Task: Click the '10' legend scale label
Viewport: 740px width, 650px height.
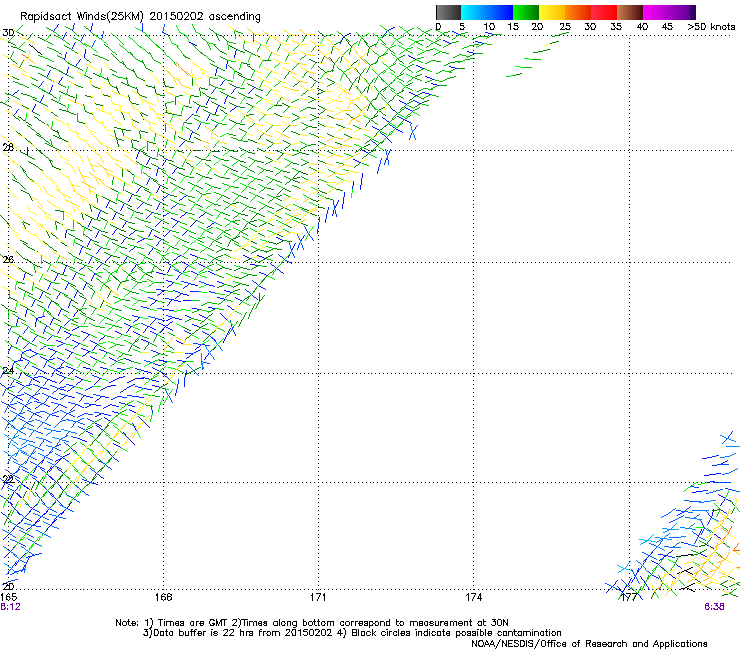Action: [x=489, y=26]
